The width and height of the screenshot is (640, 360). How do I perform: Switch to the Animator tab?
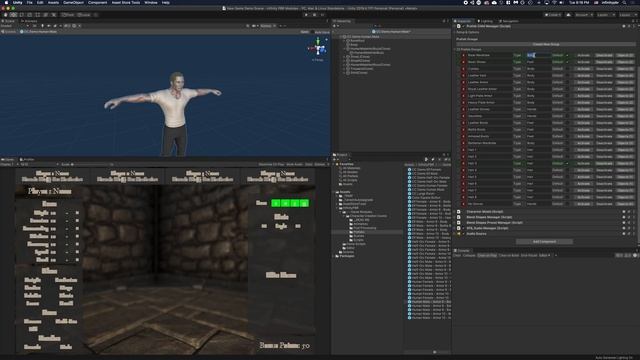[x=29, y=21]
